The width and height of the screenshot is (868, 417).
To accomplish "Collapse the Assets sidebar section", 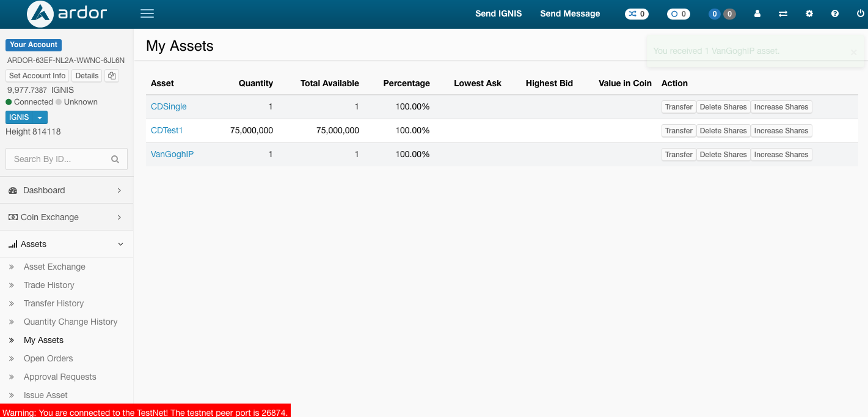I will point(67,244).
